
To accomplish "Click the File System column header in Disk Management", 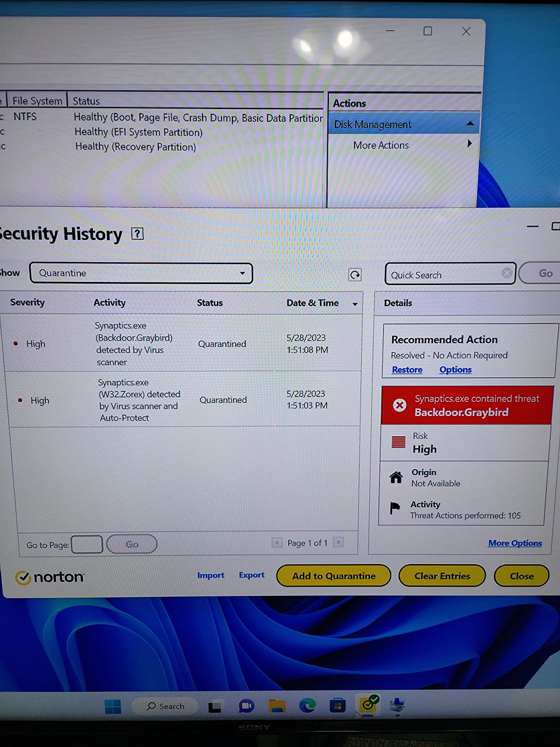I will pos(37,101).
